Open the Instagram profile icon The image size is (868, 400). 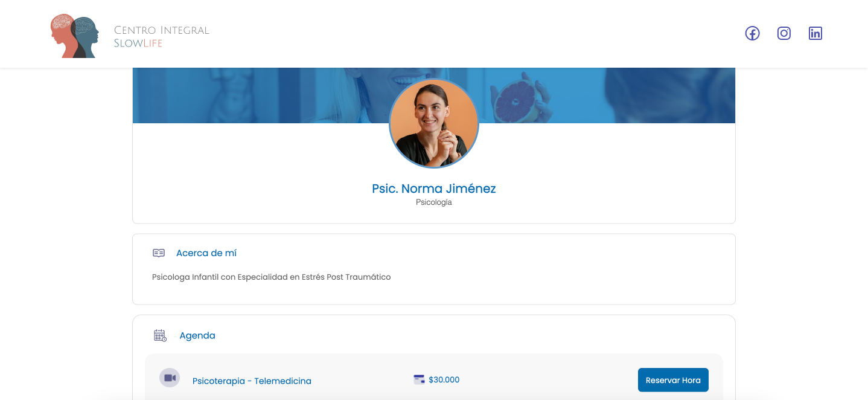pyautogui.click(x=784, y=33)
